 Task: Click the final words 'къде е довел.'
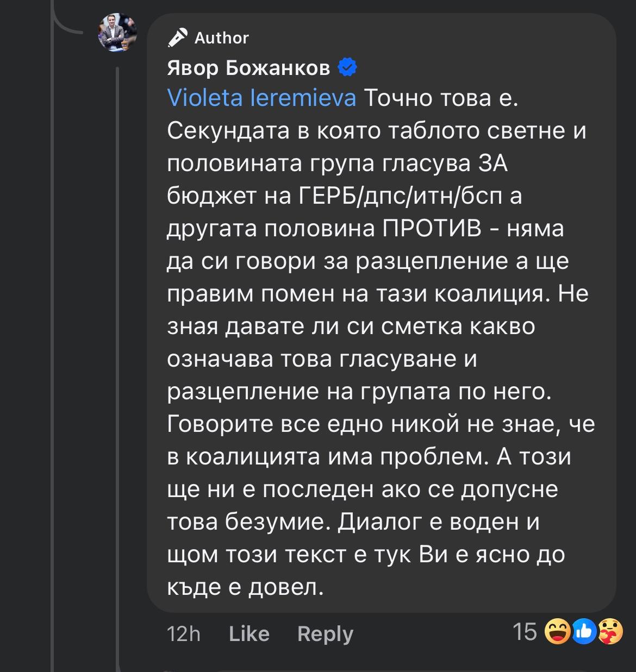(245, 587)
